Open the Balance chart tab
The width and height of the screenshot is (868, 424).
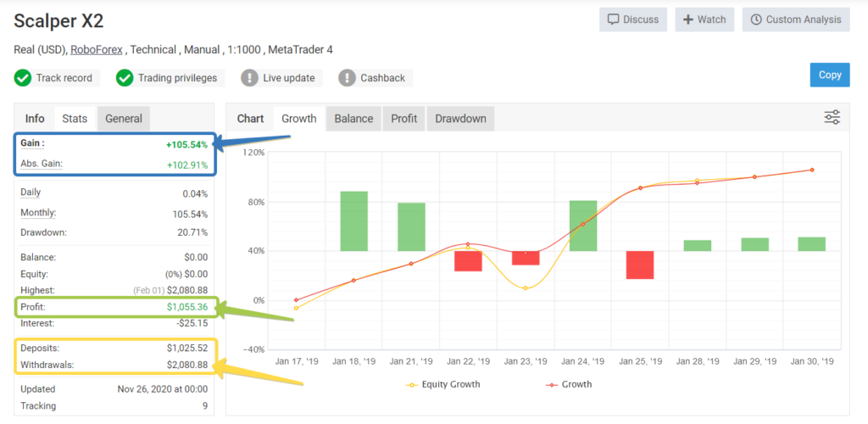tap(353, 119)
